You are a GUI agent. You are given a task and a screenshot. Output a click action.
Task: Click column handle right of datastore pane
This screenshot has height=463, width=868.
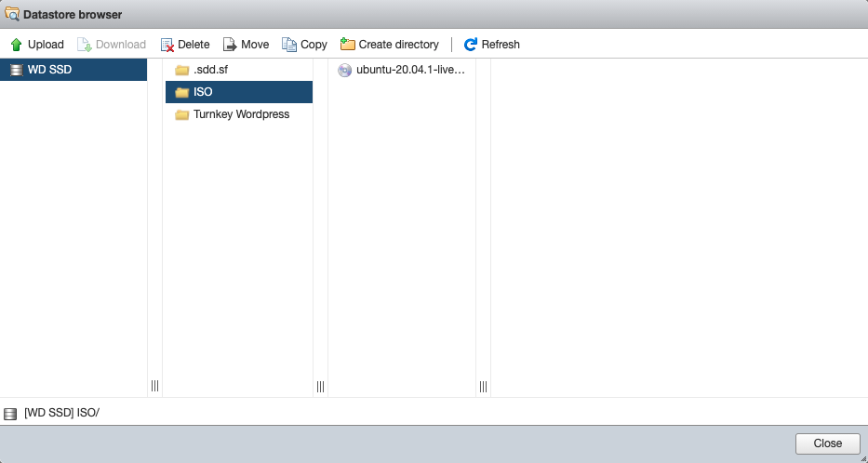coord(154,386)
